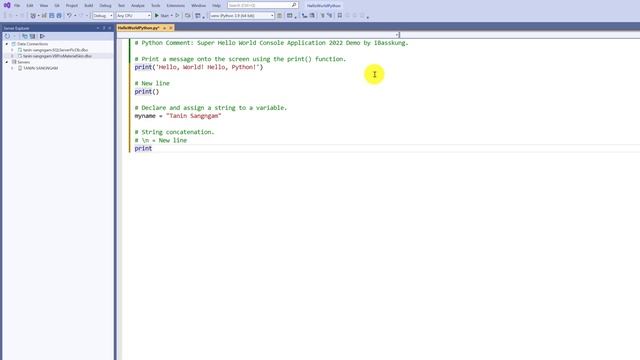Click the search magnifier icon
The height and width of the screenshot is (360, 640).
pos(294,5)
